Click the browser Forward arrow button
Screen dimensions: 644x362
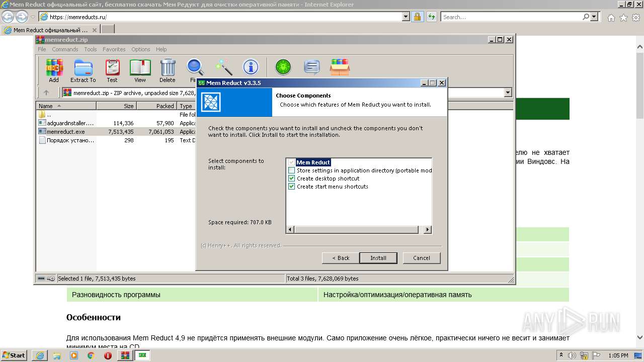click(x=22, y=17)
